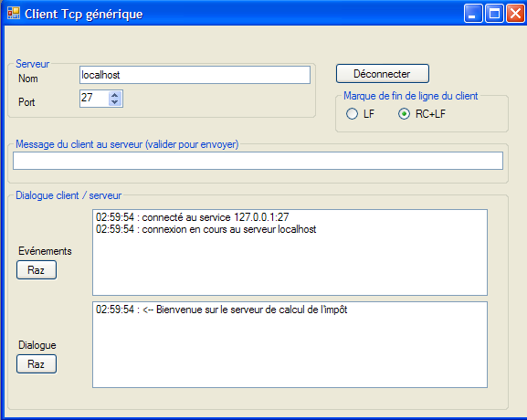
Task: Minimize the Client Tcp générique window
Action: click(473, 14)
